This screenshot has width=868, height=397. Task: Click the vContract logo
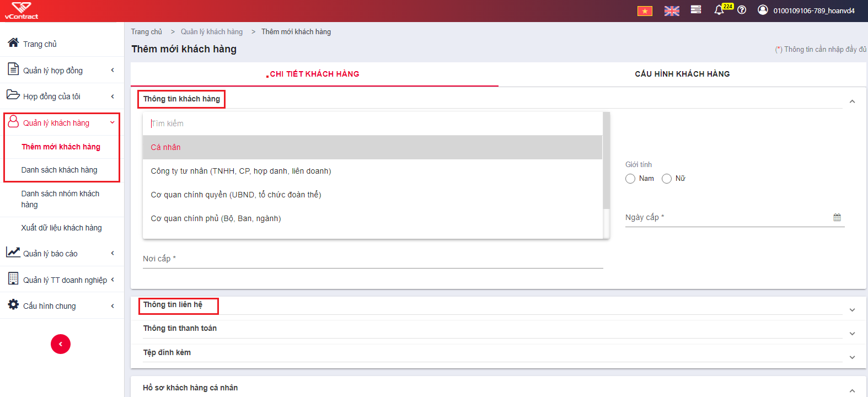(22, 10)
